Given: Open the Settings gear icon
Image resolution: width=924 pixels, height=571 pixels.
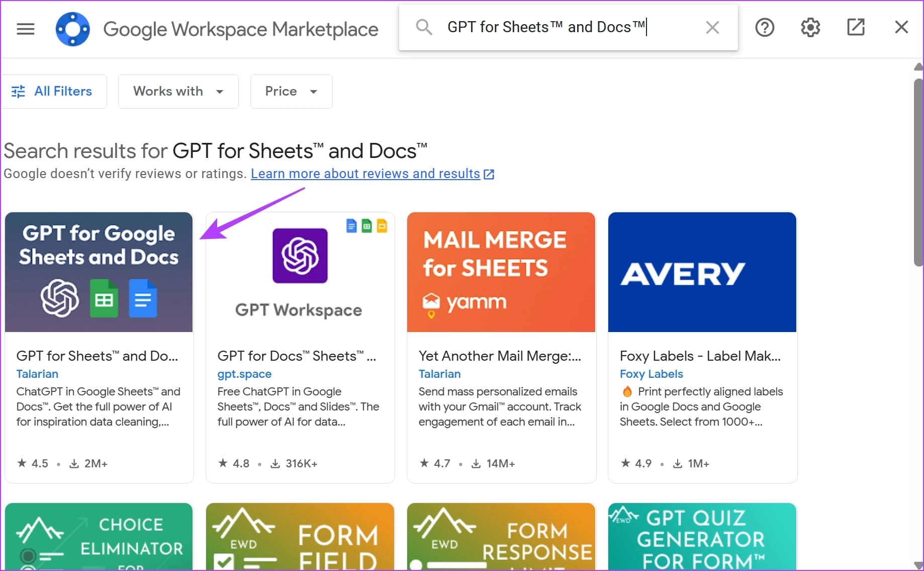Looking at the screenshot, I should [810, 27].
